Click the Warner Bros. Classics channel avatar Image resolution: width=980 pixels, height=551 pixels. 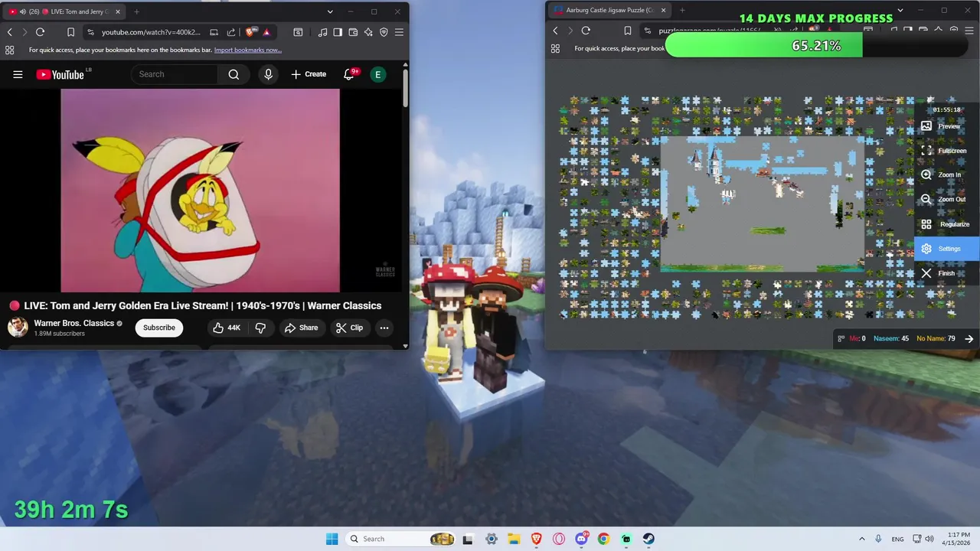tap(18, 328)
